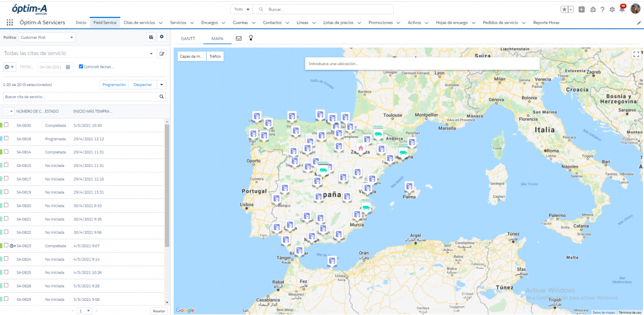This screenshot has width=644, height=315.
Task: Open the Política Customer First dropdown
Action: 47,37
